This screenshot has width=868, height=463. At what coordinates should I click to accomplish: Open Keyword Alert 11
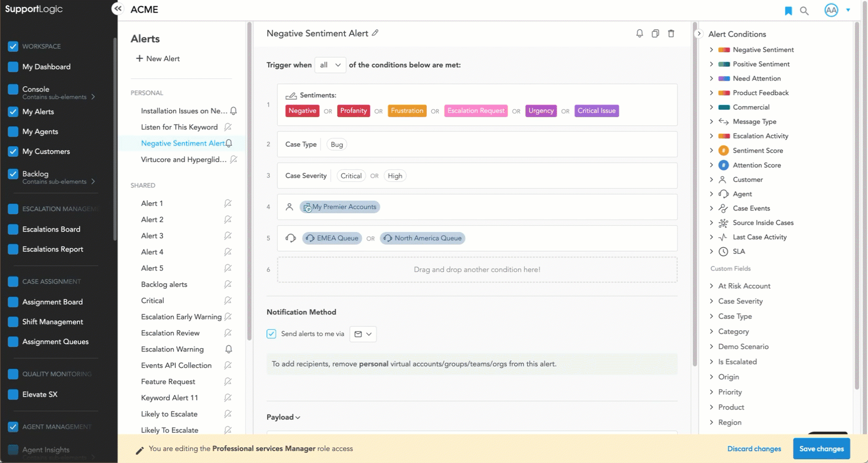[x=169, y=398]
